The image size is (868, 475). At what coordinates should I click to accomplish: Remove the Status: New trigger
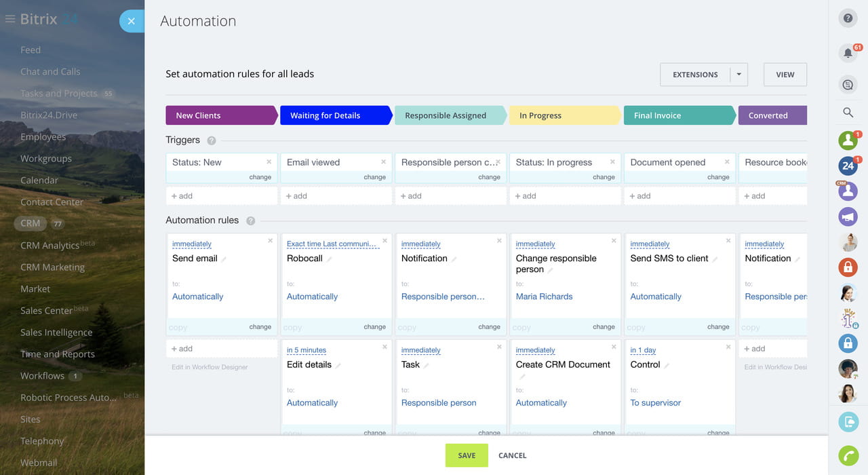coord(269,162)
